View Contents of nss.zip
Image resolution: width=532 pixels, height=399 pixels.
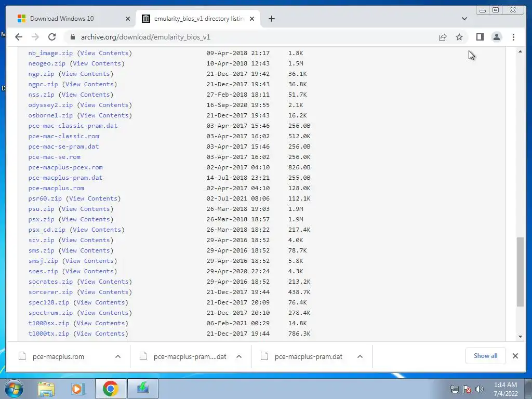click(x=86, y=95)
